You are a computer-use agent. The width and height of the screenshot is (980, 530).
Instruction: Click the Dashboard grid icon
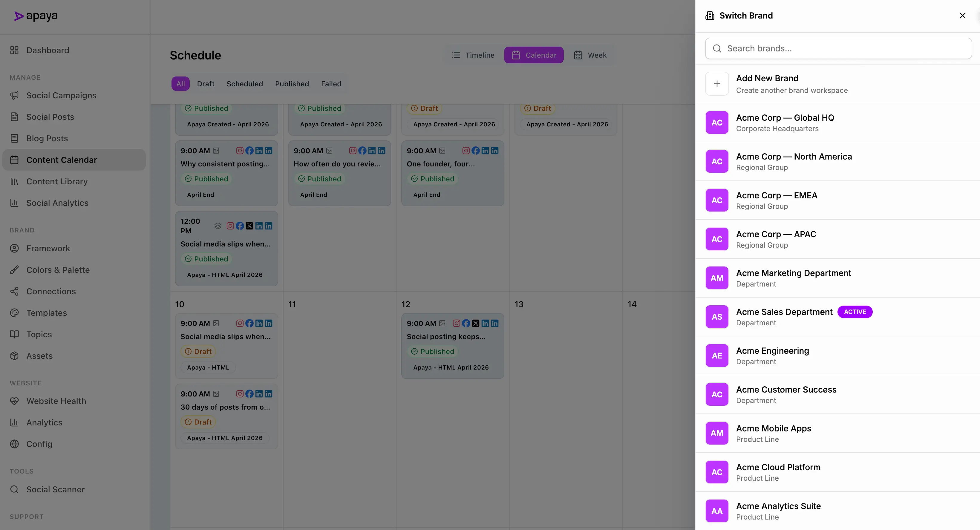(14, 50)
